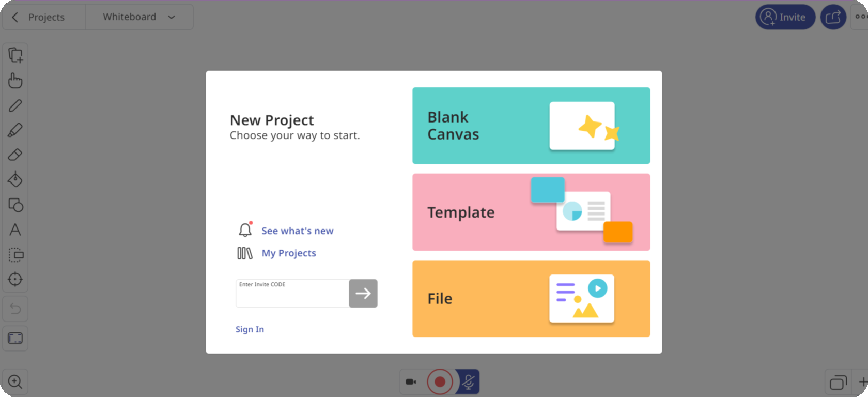868x397 pixels.
Task: Activate the Text tool
Action: coord(15,230)
